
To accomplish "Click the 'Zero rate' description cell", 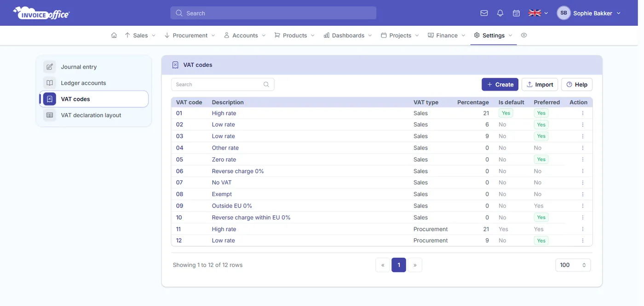I will [x=224, y=160].
